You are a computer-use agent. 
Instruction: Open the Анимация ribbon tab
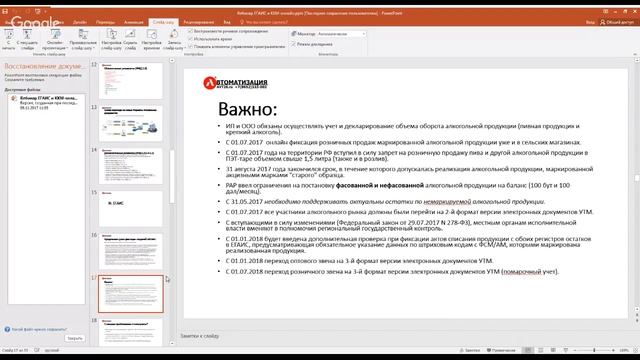point(133,22)
